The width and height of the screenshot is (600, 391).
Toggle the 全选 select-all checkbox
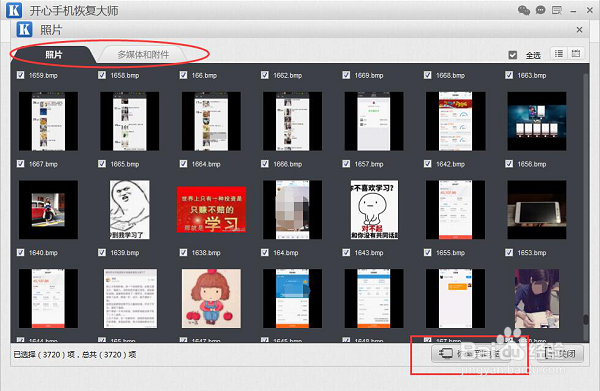click(513, 55)
